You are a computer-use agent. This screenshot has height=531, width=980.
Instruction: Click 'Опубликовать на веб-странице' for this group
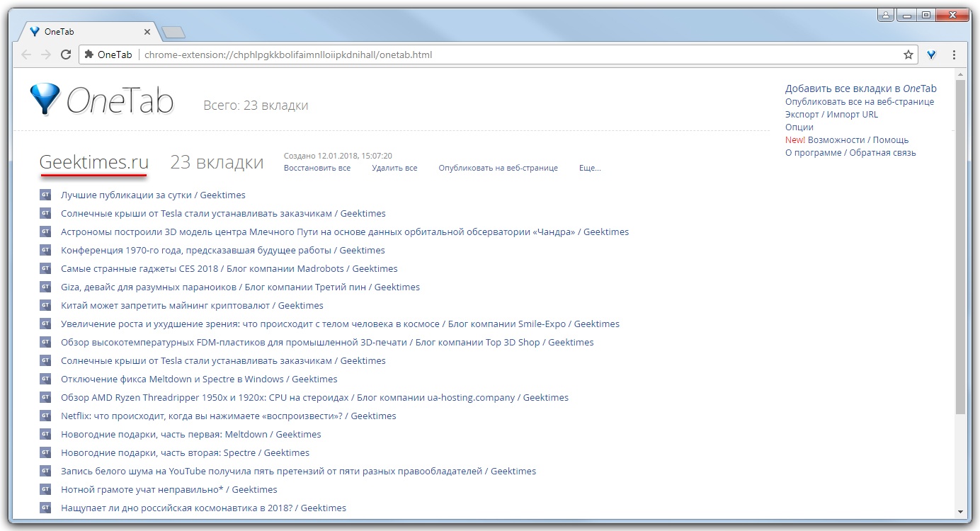(x=498, y=168)
